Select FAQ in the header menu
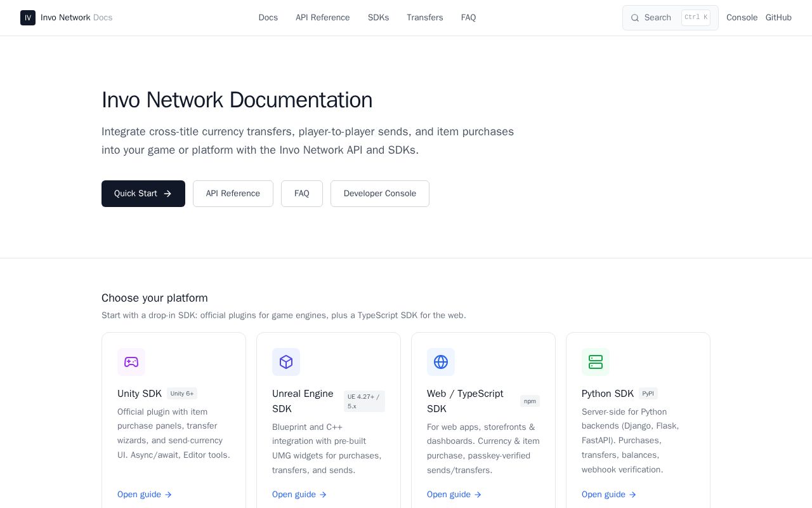Screen dimensions: 812x508 coord(469,18)
